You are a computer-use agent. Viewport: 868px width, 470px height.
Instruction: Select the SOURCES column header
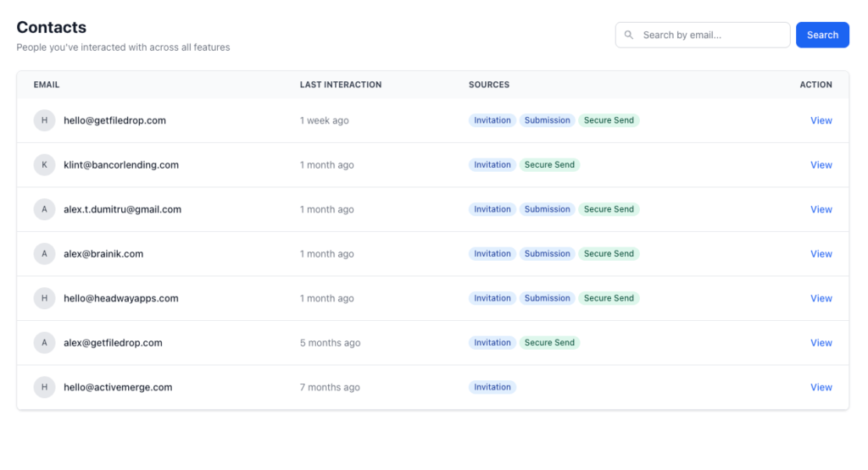click(489, 85)
